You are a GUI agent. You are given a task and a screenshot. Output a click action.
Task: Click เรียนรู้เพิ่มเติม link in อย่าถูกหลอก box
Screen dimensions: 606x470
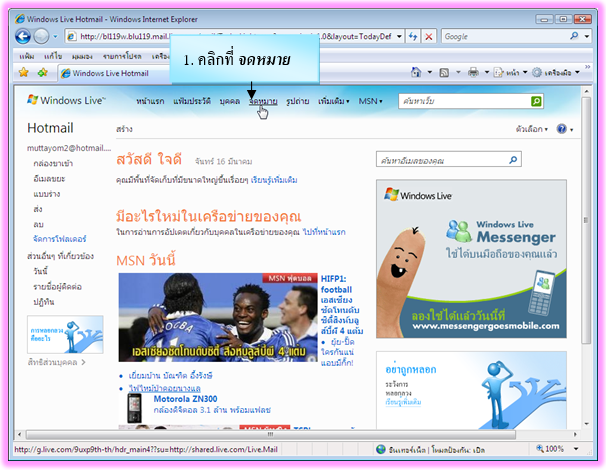[403, 402]
